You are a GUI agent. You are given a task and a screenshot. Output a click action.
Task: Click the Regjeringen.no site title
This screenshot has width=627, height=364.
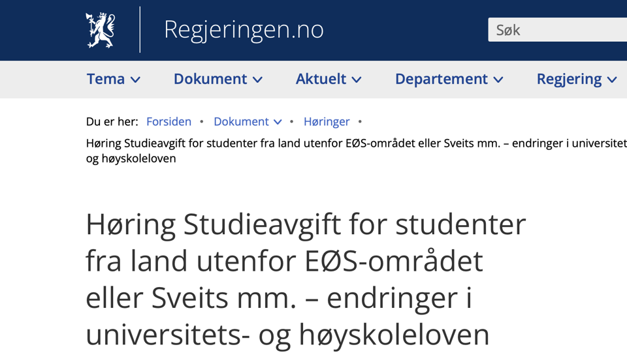(x=243, y=30)
